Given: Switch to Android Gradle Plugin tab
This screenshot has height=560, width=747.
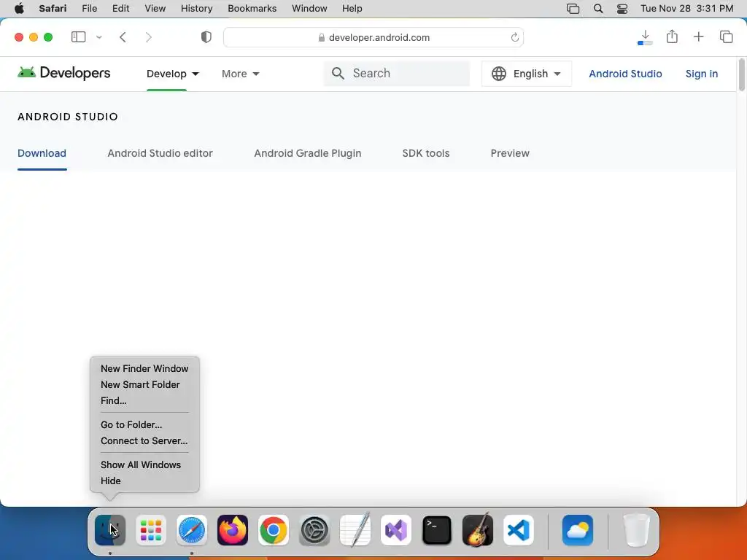Looking at the screenshot, I should tap(307, 153).
